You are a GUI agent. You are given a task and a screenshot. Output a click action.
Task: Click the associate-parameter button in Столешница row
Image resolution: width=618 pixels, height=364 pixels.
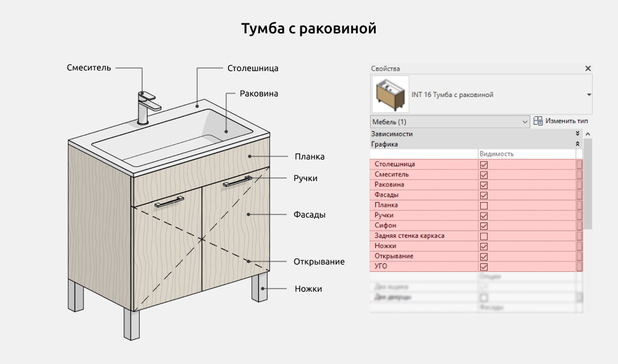click(x=580, y=164)
